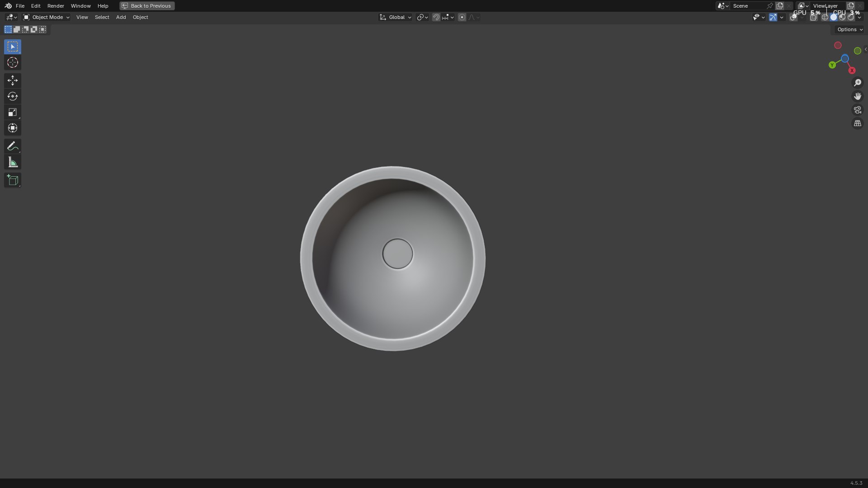Activate the 3D Cursor tool
The height and width of the screenshot is (488, 868).
13,62
